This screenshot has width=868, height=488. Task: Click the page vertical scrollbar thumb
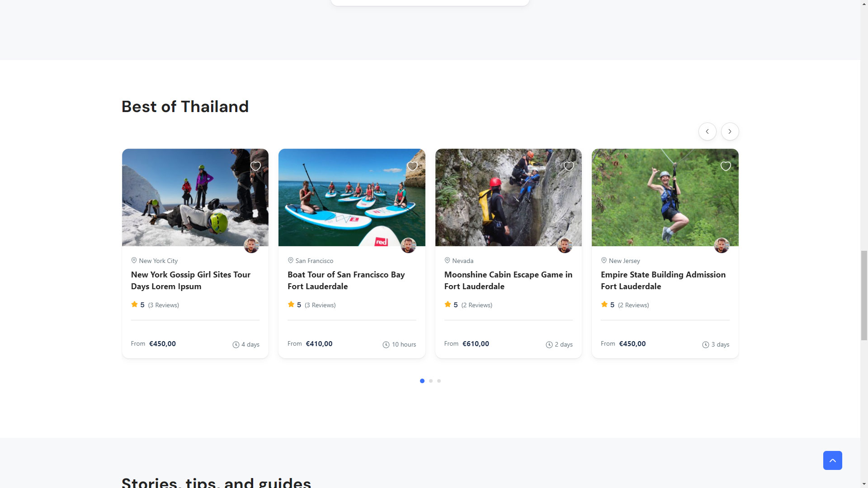pos(864,295)
